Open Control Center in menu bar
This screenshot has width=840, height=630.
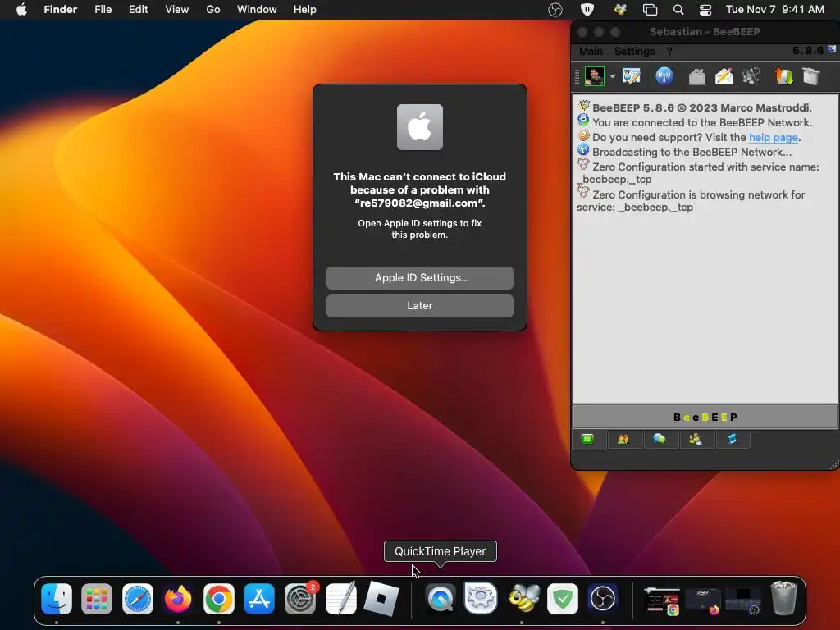coord(705,9)
